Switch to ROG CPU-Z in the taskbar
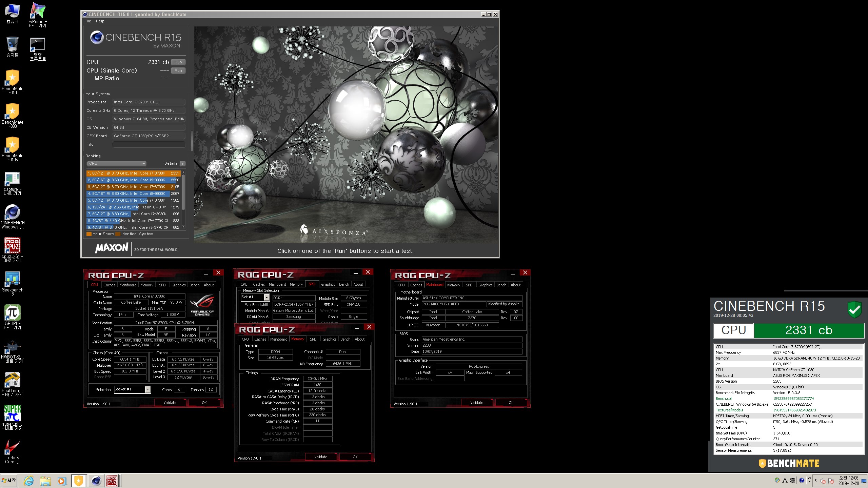 coord(112,481)
